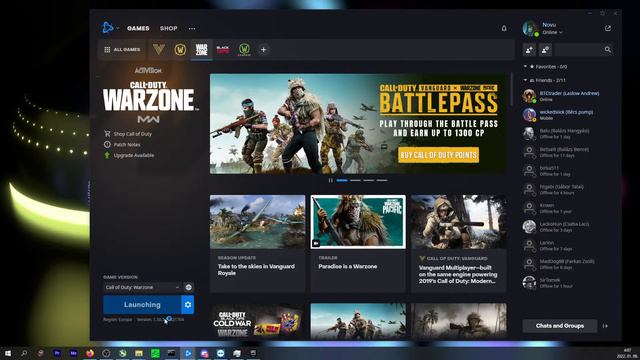Open Media Encoder from taskbar
The height and width of the screenshot is (360, 640).
coord(73,353)
